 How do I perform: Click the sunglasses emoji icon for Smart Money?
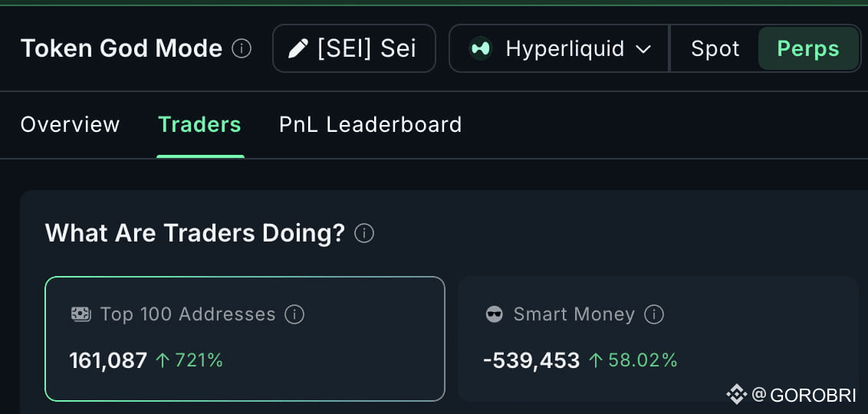pyautogui.click(x=495, y=314)
